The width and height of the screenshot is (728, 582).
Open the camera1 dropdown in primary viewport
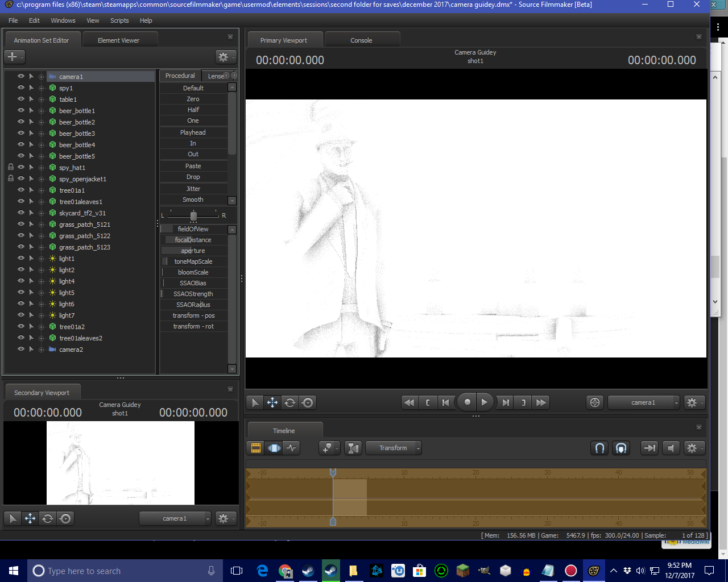pyautogui.click(x=644, y=402)
